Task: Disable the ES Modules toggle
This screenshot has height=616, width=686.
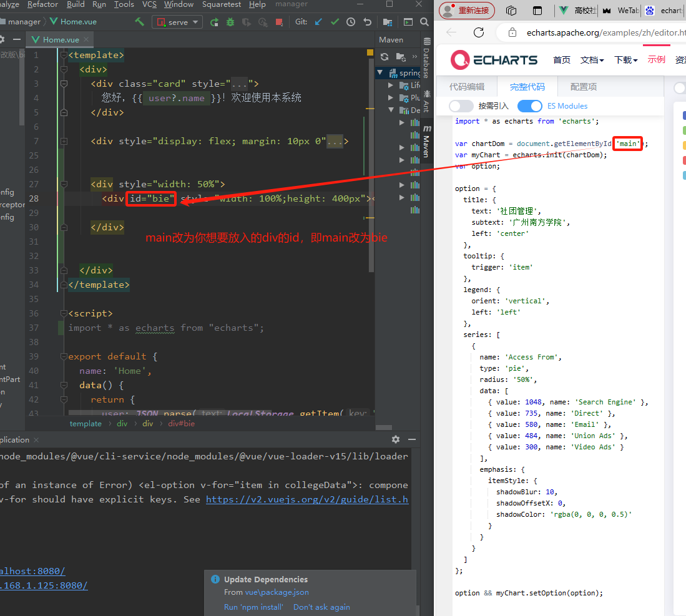Action: 530,106
